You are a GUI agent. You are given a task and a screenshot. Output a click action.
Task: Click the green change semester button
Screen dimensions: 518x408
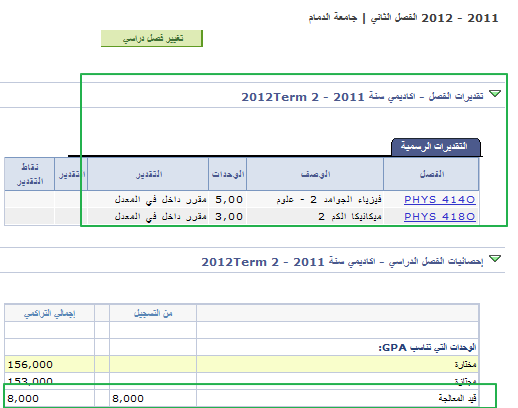click(x=152, y=38)
